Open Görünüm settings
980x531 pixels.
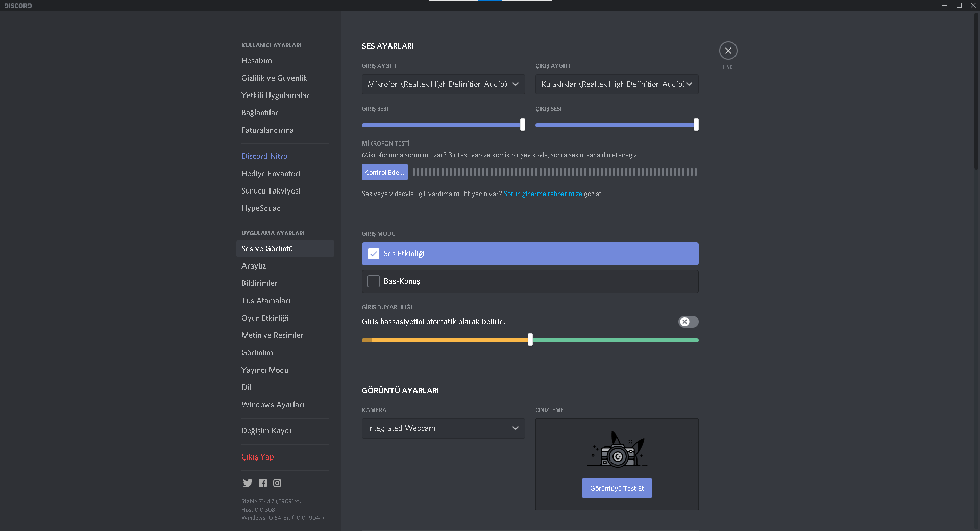(x=285, y=353)
